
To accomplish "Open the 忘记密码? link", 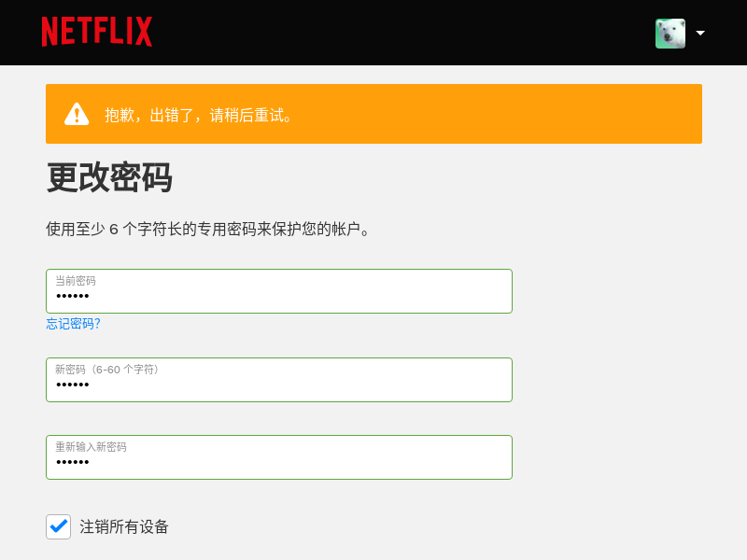I will [73, 324].
